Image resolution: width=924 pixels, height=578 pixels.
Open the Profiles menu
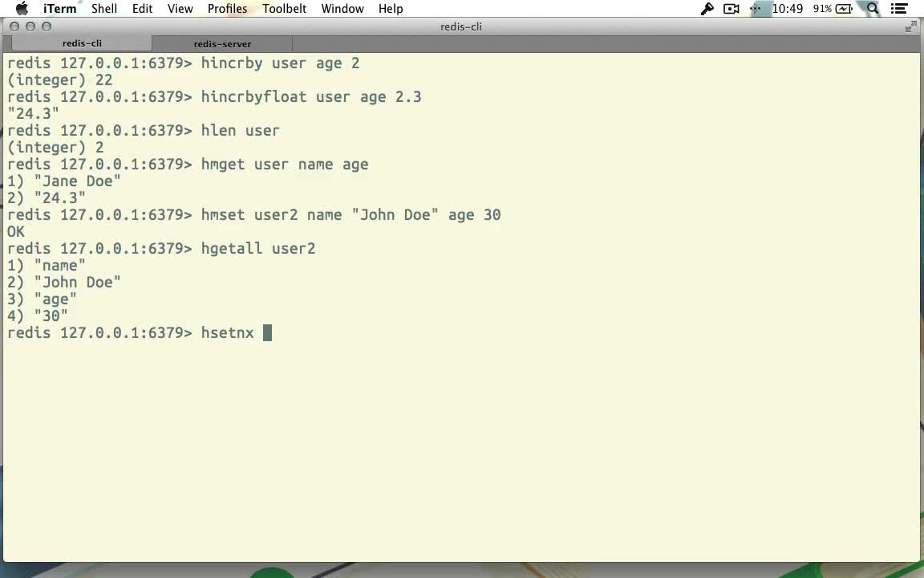click(x=227, y=9)
